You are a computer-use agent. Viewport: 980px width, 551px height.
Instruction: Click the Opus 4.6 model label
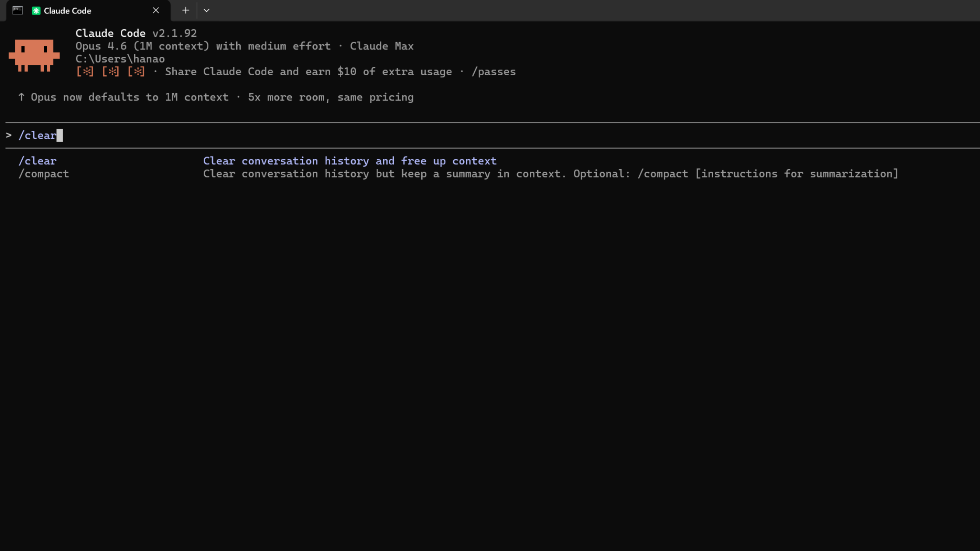tap(101, 45)
